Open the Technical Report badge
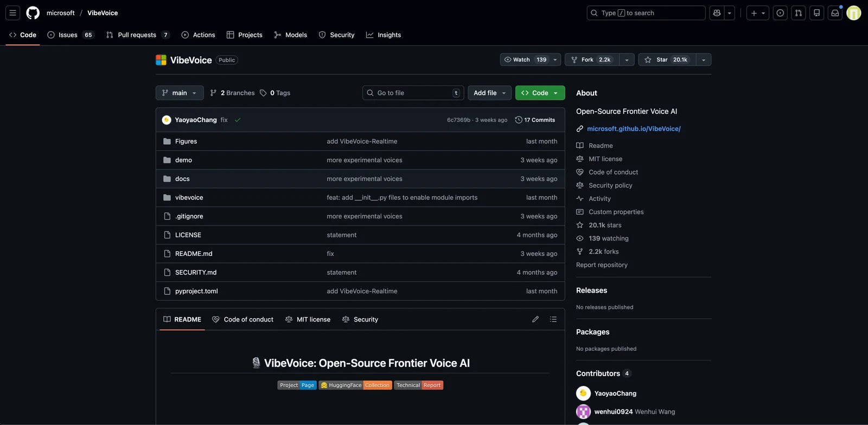 click(418, 385)
